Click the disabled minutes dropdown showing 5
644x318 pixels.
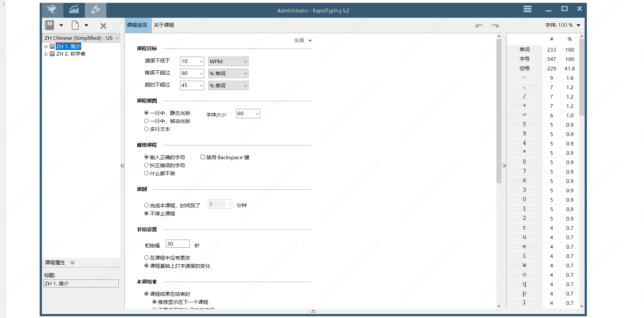click(220, 204)
